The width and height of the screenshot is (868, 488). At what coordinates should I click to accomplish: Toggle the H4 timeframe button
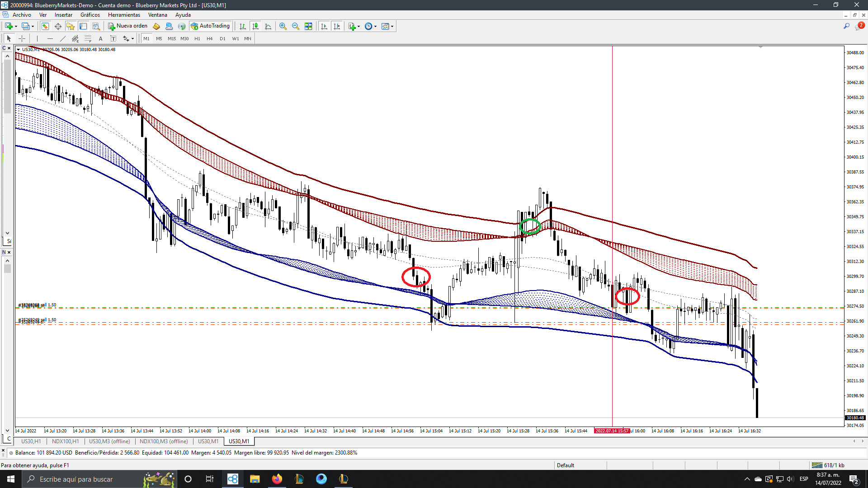click(210, 39)
